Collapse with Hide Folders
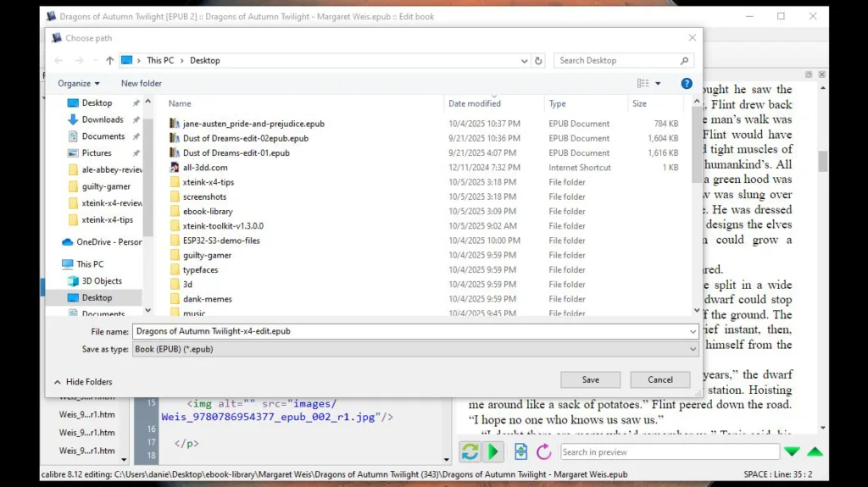 (x=83, y=382)
